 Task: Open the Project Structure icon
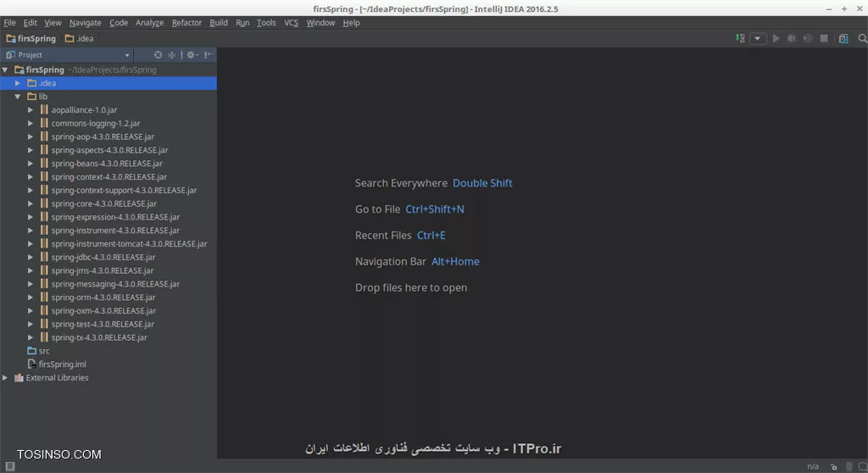pyautogui.click(x=843, y=38)
